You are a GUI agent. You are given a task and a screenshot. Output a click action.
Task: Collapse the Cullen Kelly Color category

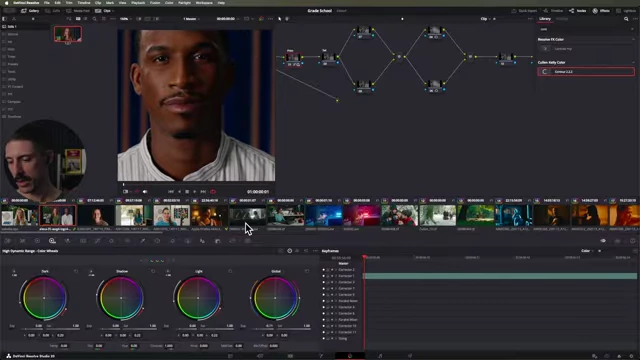click(x=633, y=62)
